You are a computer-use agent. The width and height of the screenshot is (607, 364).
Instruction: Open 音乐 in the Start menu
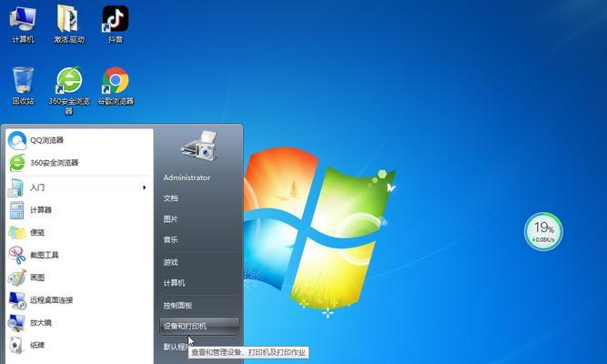coord(171,239)
